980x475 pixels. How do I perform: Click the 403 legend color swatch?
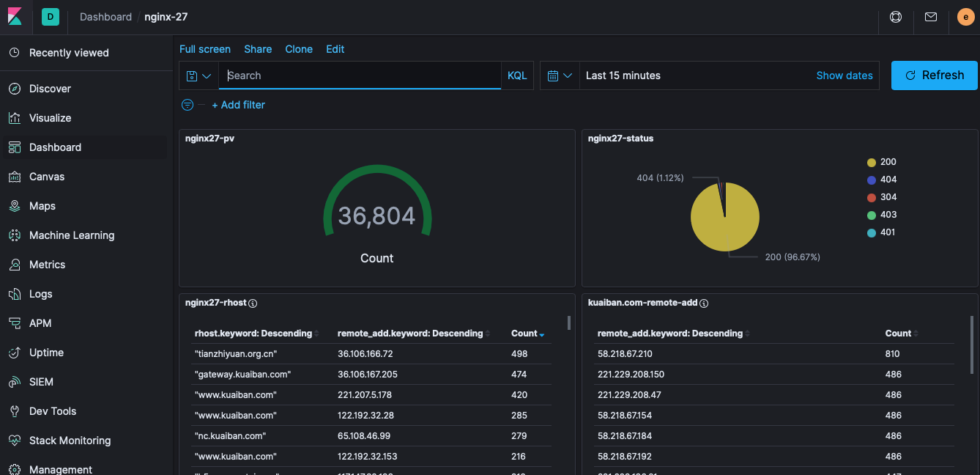click(871, 215)
